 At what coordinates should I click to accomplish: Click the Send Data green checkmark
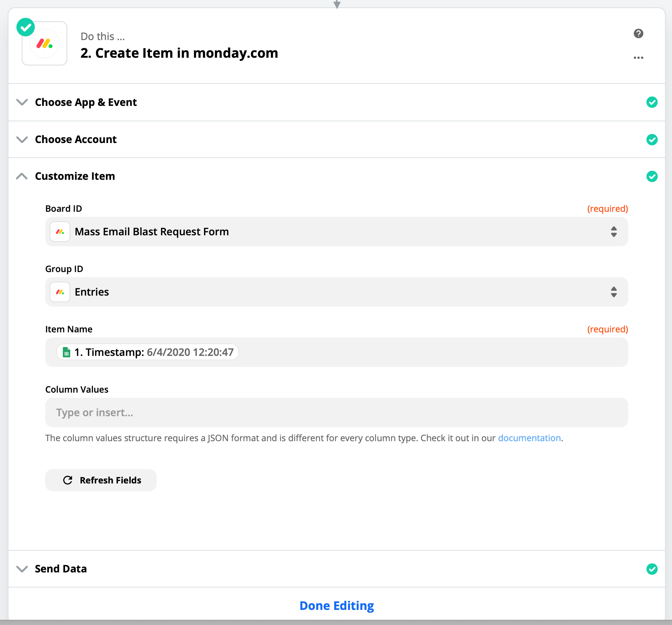[x=652, y=569]
